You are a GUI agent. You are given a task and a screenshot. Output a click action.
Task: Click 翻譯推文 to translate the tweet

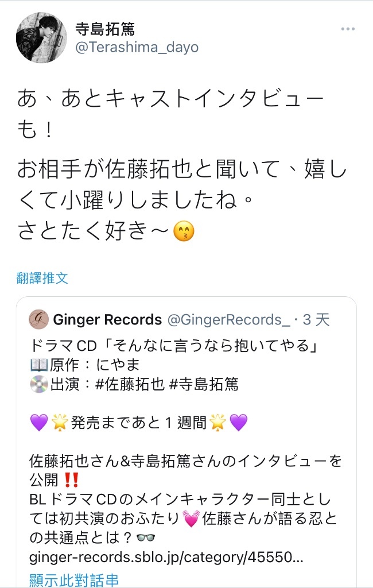[42, 278]
